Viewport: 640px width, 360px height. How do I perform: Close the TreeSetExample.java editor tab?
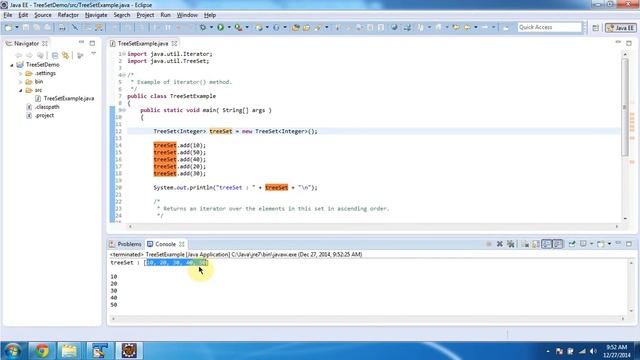click(x=175, y=43)
